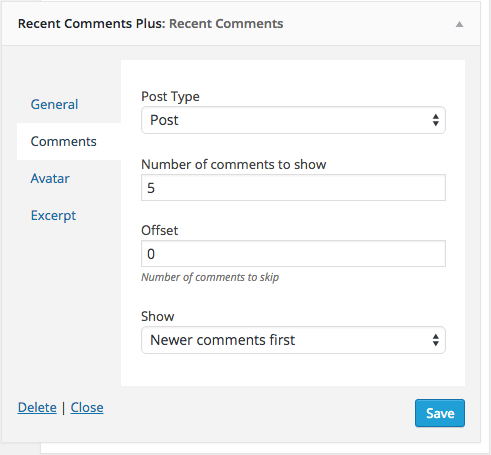Save the widget settings

[440, 413]
